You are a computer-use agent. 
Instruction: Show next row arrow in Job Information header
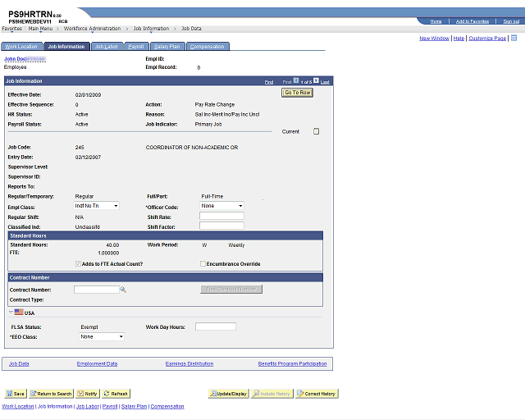coord(316,80)
